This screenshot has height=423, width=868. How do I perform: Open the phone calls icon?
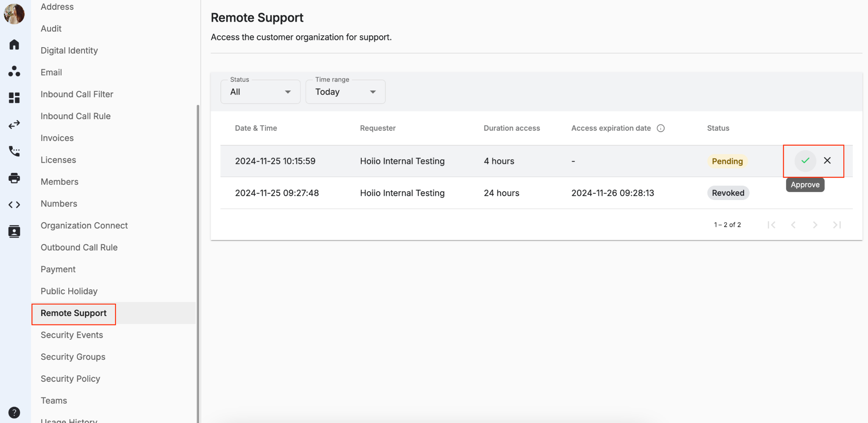[14, 151]
